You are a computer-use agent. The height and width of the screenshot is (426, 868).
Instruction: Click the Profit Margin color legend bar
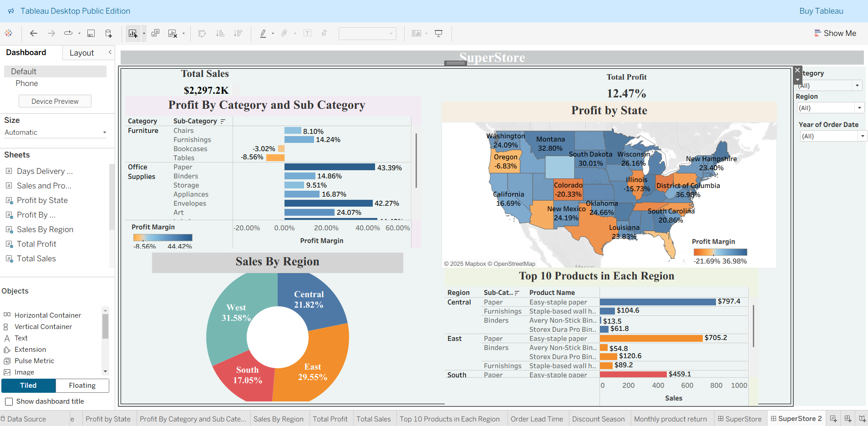point(162,238)
